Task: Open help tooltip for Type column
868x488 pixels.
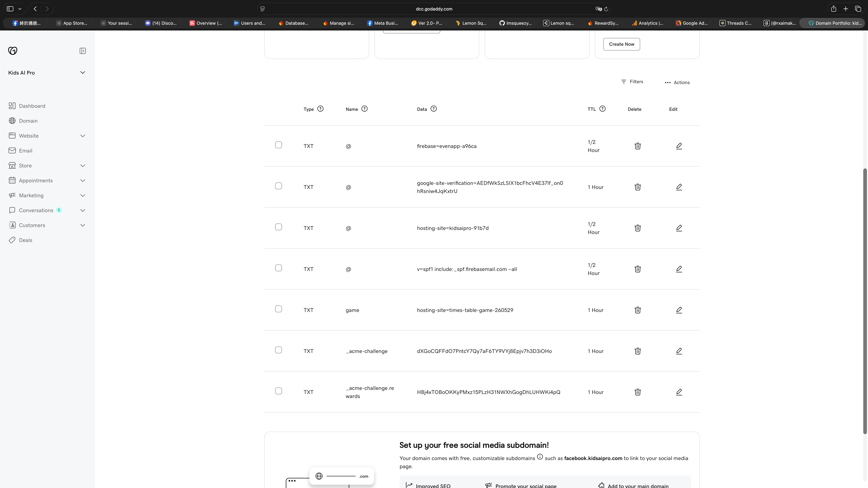Action: pyautogui.click(x=320, y=109)
